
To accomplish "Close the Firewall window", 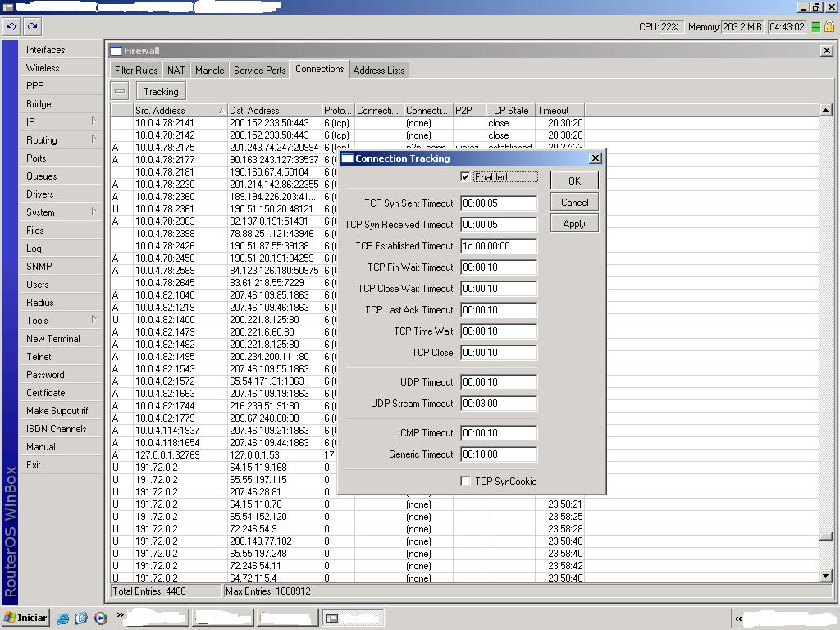I will coord(827,50).
